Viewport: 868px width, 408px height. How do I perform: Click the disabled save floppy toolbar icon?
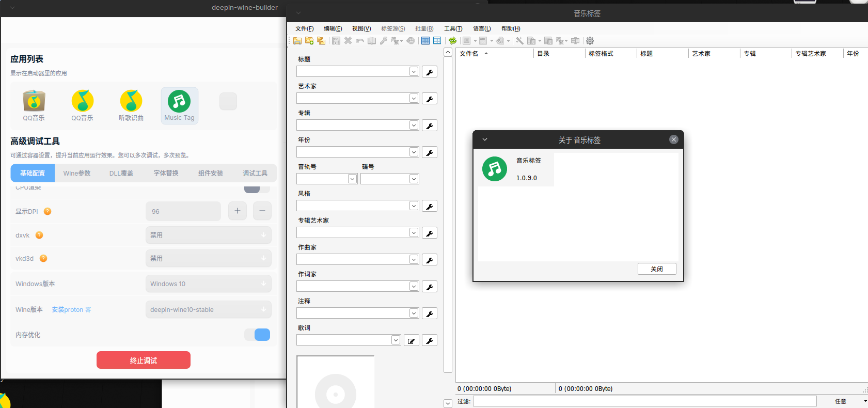(x=336, y=41)
